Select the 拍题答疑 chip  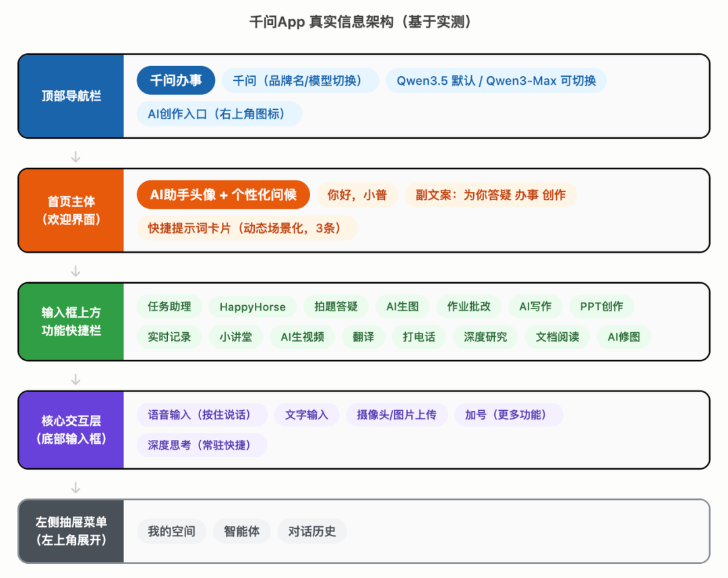(x=336, y=307)
